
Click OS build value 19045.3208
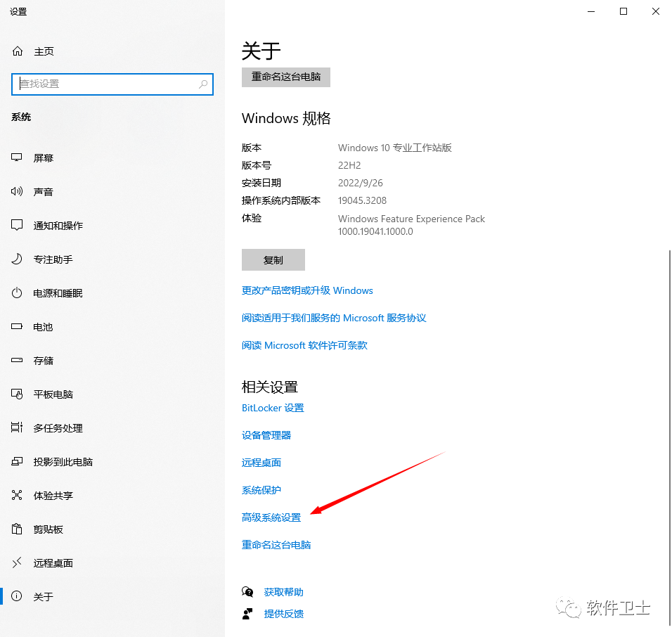362,200
